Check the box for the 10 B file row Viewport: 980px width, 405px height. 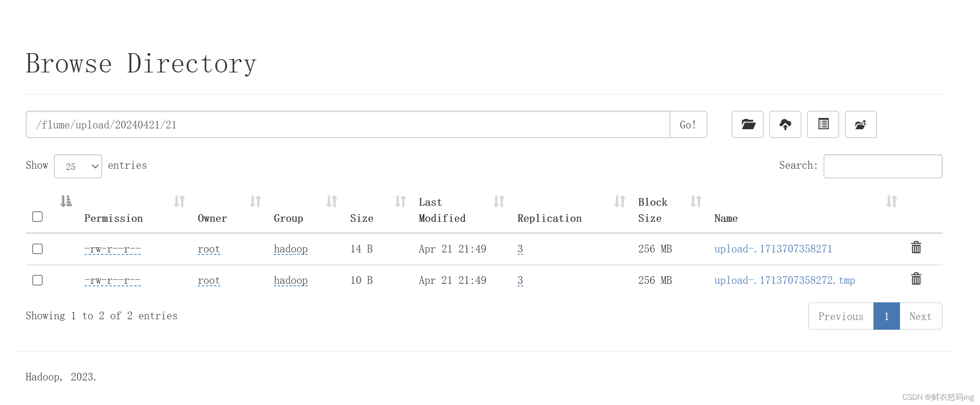(x=37, y=280)
